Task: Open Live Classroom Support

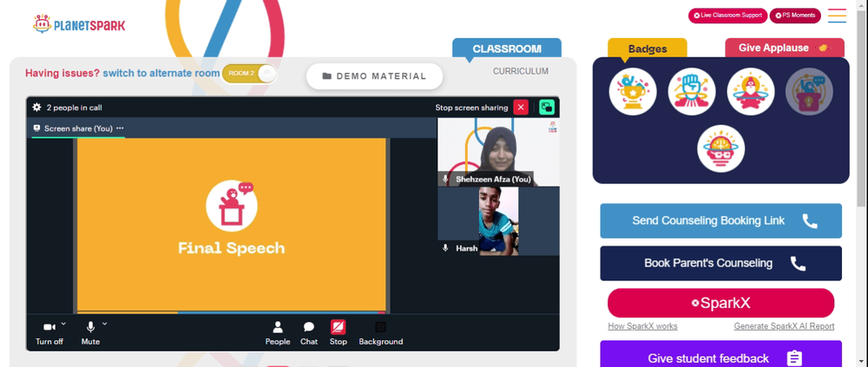Action: click(727, 16)
